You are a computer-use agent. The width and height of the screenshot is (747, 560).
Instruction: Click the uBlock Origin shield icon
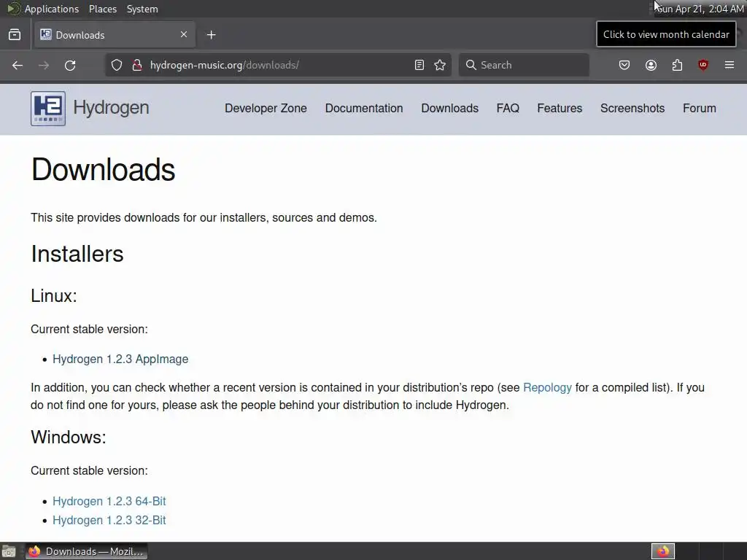point(703,65)
